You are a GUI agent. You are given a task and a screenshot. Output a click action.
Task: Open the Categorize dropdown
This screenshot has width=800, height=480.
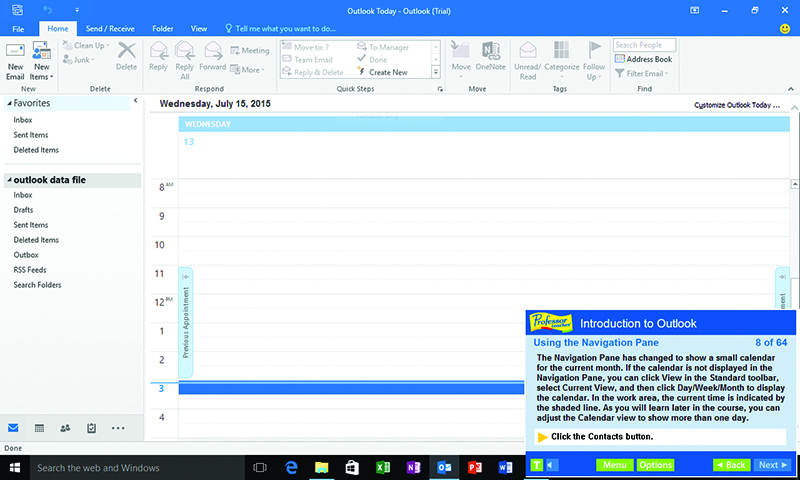click(x=561, y=61)
